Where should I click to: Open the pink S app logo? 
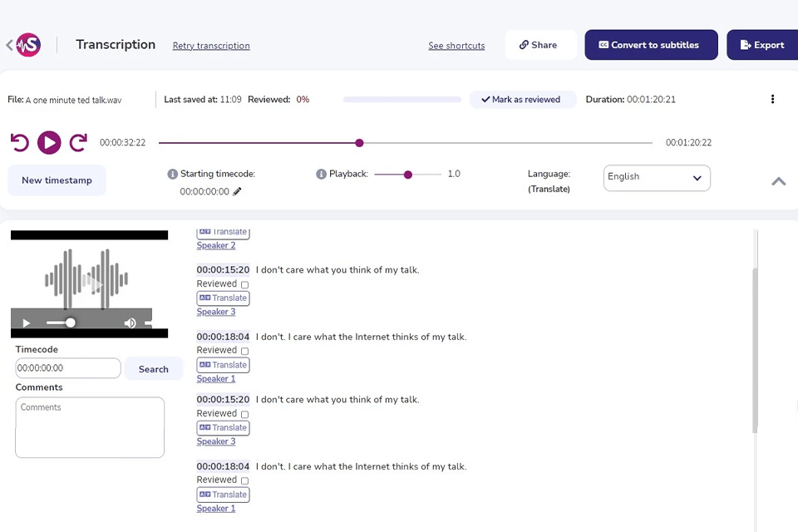[x=28, y=45]
